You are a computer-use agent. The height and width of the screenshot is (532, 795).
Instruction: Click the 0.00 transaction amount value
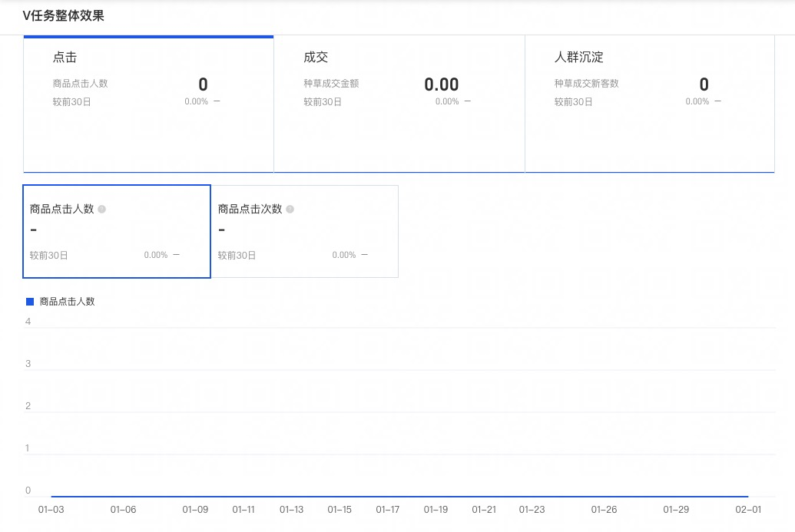pos(442,84)
